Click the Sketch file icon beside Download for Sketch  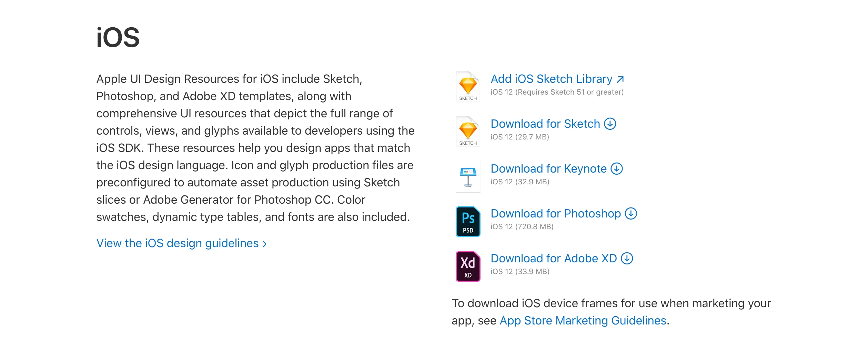click(467, 131)
